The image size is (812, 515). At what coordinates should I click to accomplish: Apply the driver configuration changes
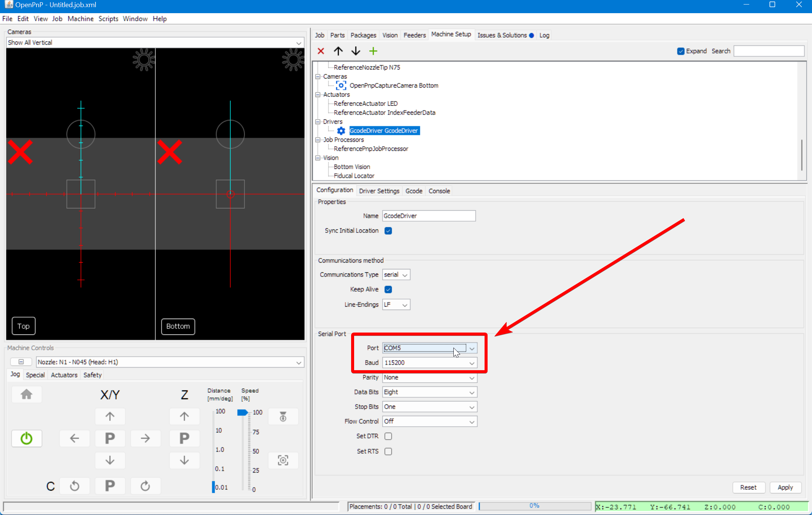(785, 487)
